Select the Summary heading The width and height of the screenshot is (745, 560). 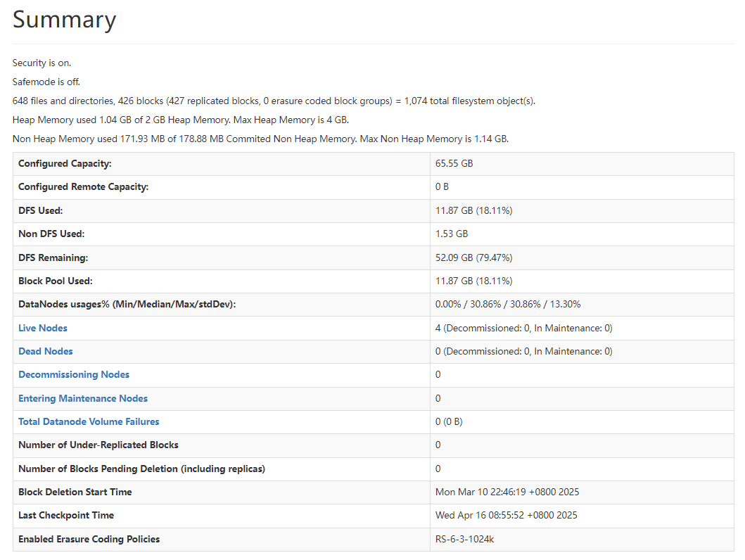coord(64,20)
